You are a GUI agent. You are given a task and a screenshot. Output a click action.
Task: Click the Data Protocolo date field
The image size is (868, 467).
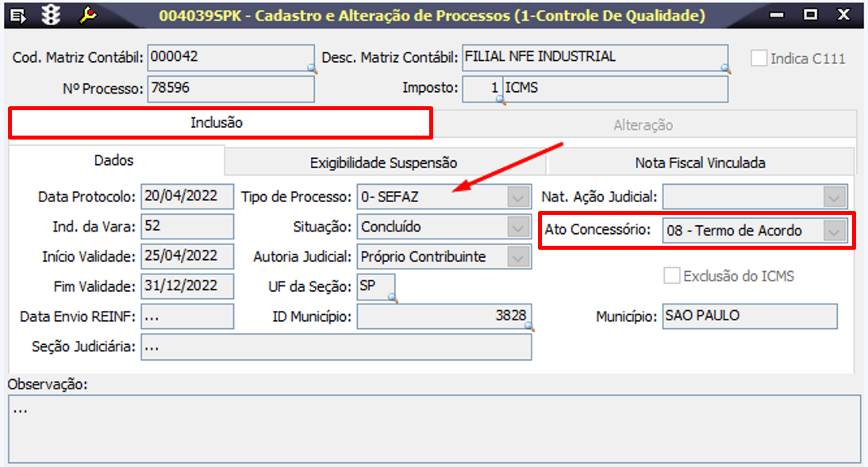187,197
